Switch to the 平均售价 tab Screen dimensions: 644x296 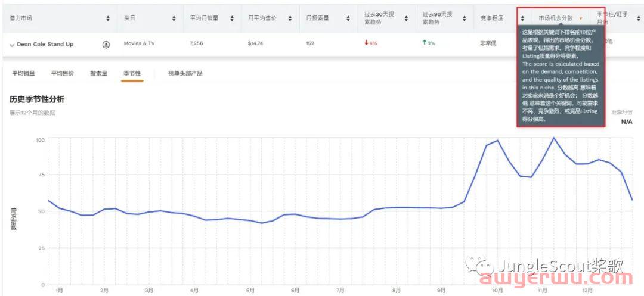[62, 73]
